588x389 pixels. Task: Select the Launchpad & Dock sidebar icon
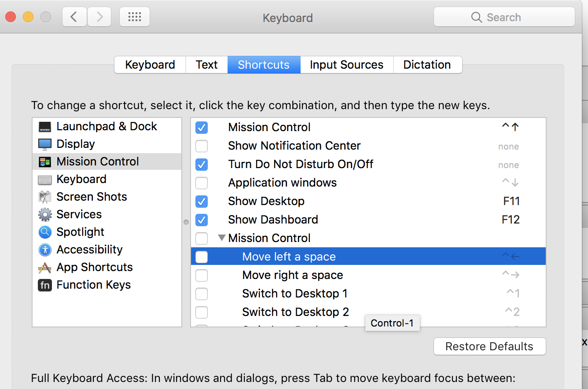tap(45, 126)
